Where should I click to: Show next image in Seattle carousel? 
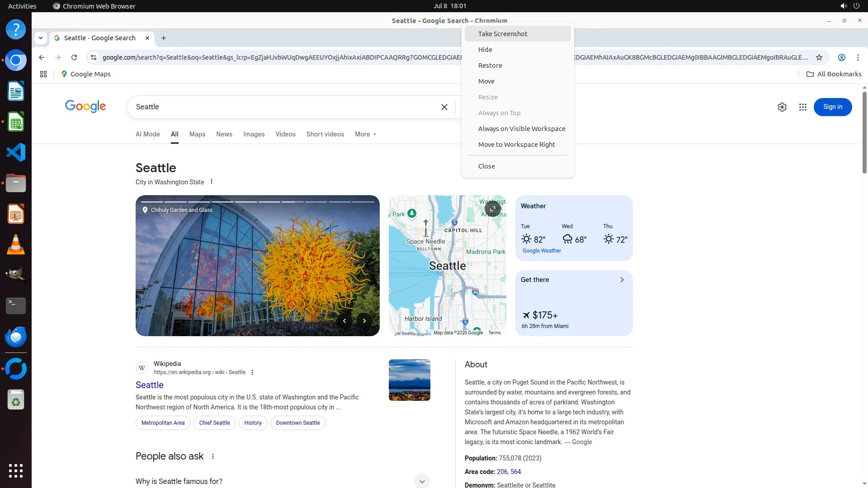[x=364, y=321]
